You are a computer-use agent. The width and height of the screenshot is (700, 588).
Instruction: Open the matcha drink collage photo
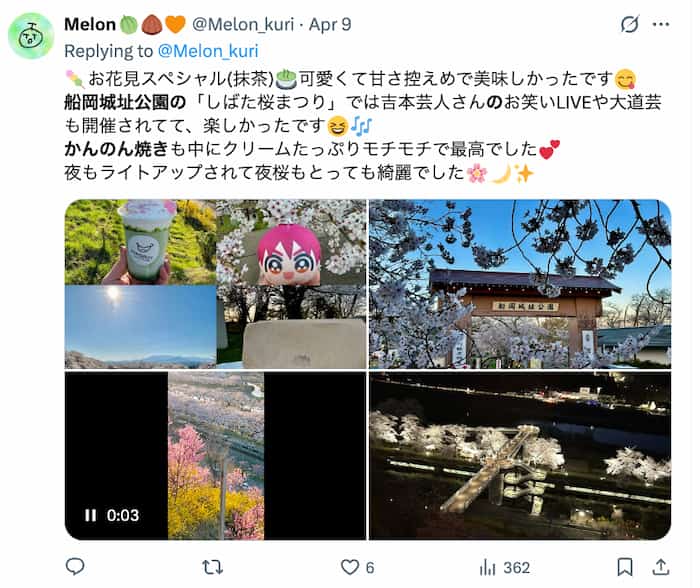pyautogui.click(x=215, y=284)
